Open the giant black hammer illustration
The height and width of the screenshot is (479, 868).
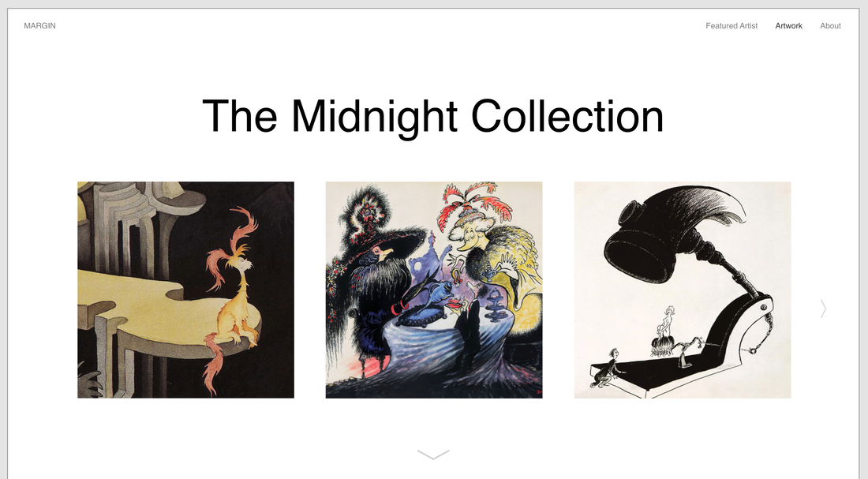[683, 290]
